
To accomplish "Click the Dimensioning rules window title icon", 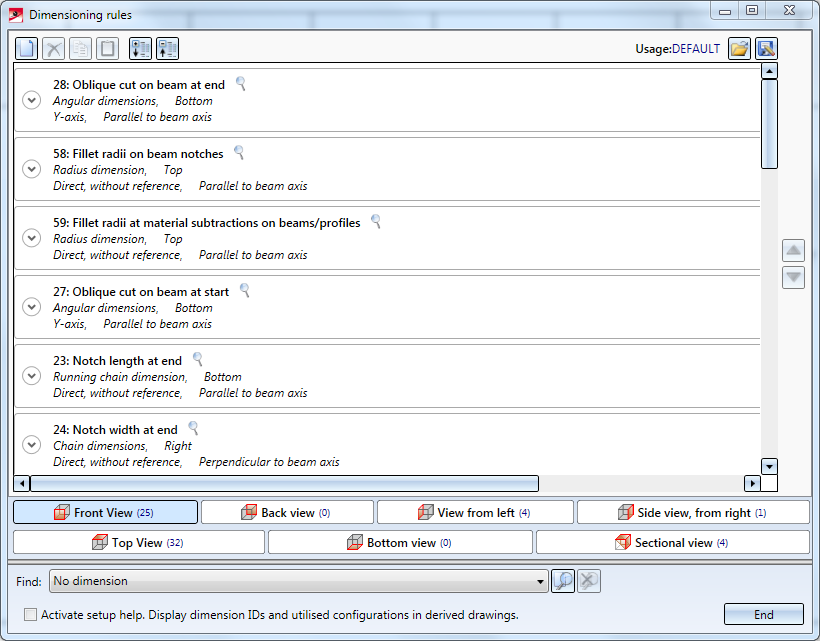I will click(16, 15).
